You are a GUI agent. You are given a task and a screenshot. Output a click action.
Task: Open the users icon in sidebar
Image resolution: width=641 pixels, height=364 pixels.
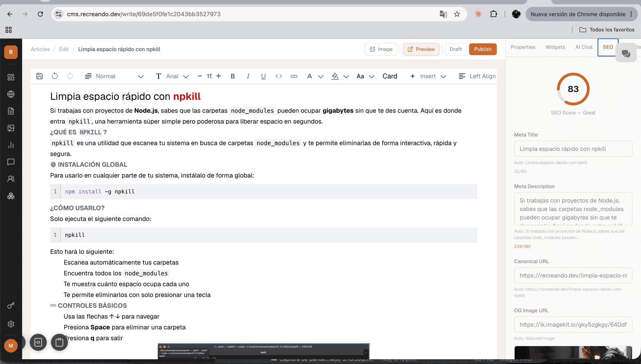click(11, 179)
